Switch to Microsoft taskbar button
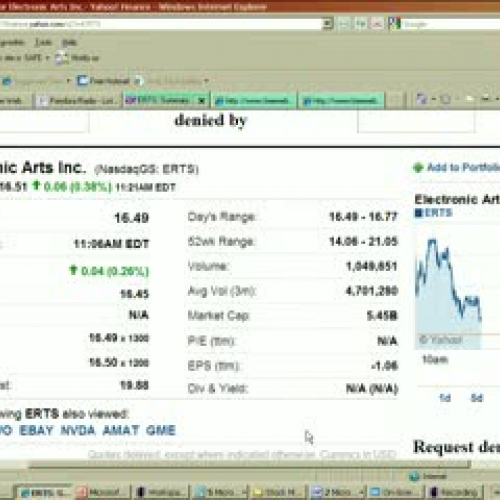This screenshot has height=500, width=500. point(103,492)
